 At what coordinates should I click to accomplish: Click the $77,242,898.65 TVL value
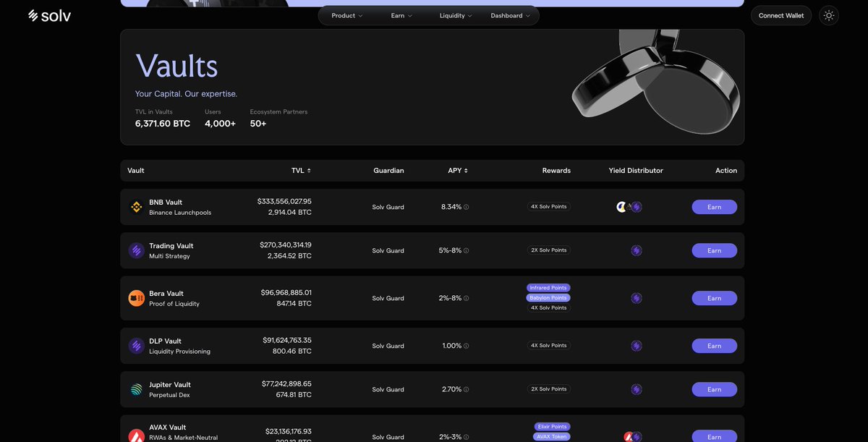click(286, 384)
